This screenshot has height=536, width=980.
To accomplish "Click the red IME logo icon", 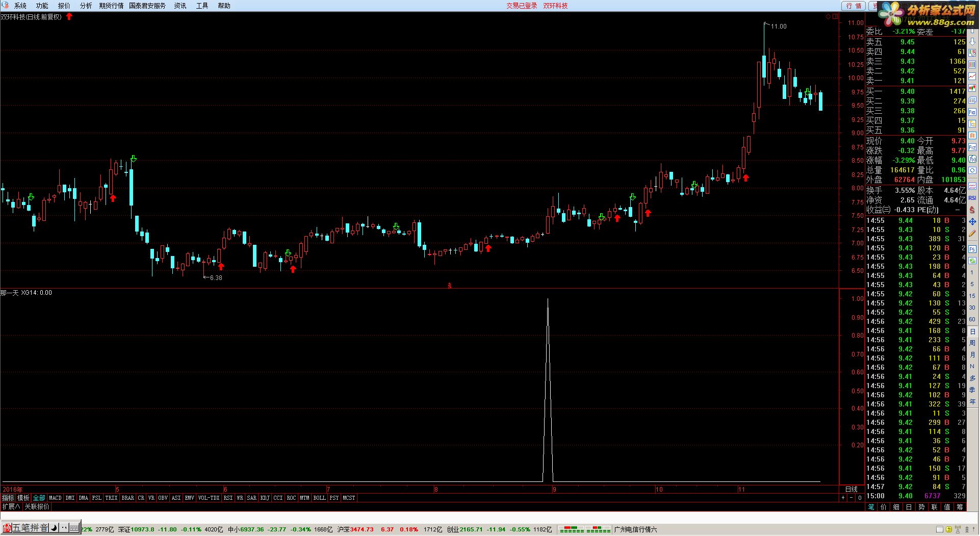I will point(7,528).
